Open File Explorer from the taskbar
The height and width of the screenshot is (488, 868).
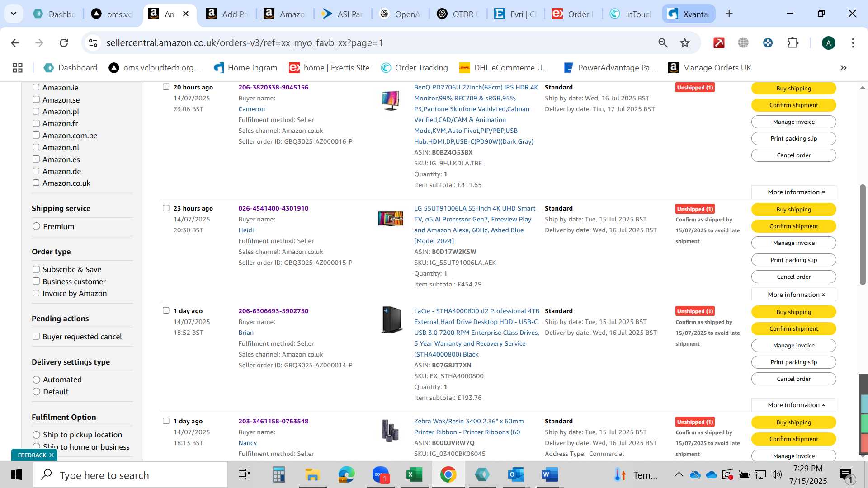tap(312, 475)
